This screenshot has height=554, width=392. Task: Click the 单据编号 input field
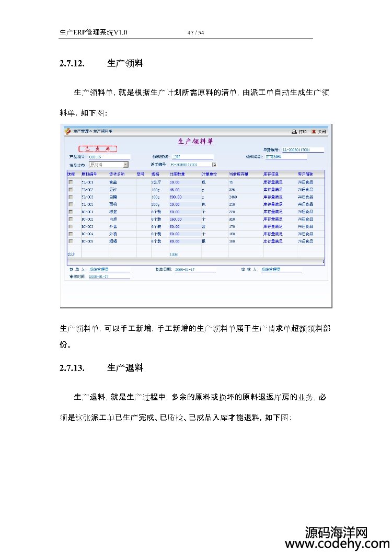point(303,150)
